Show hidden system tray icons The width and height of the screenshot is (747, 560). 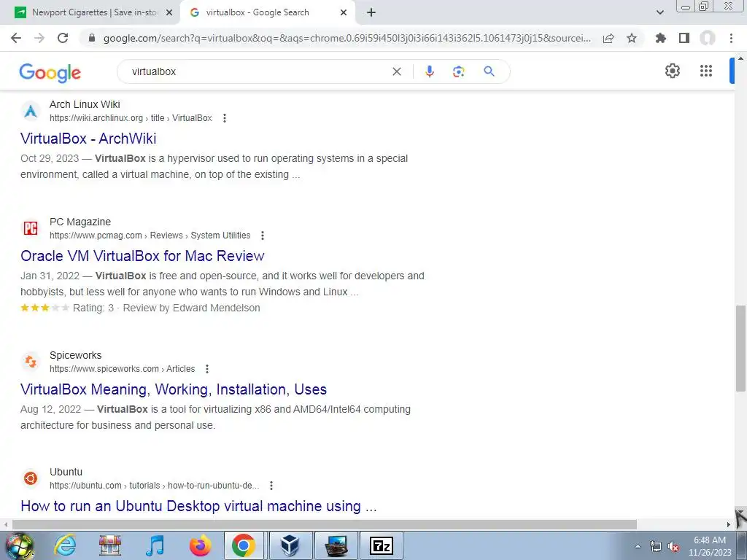(638, 546)
